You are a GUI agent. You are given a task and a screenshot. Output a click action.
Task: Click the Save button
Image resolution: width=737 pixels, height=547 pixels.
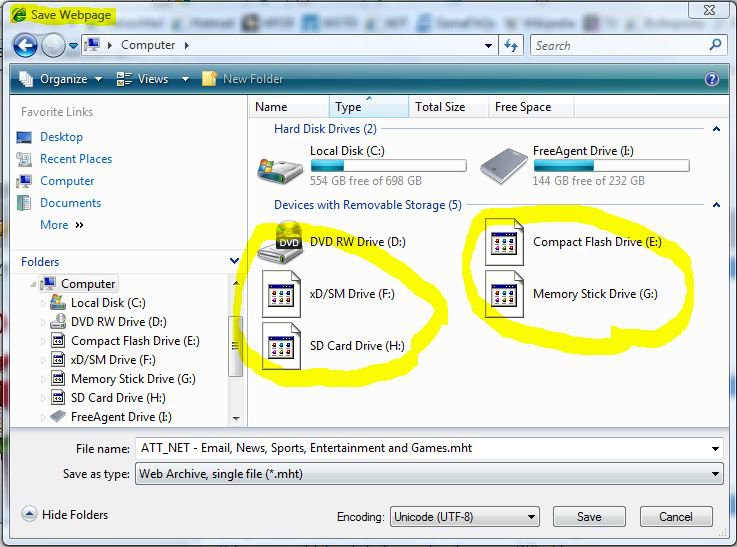click(589, 517)
